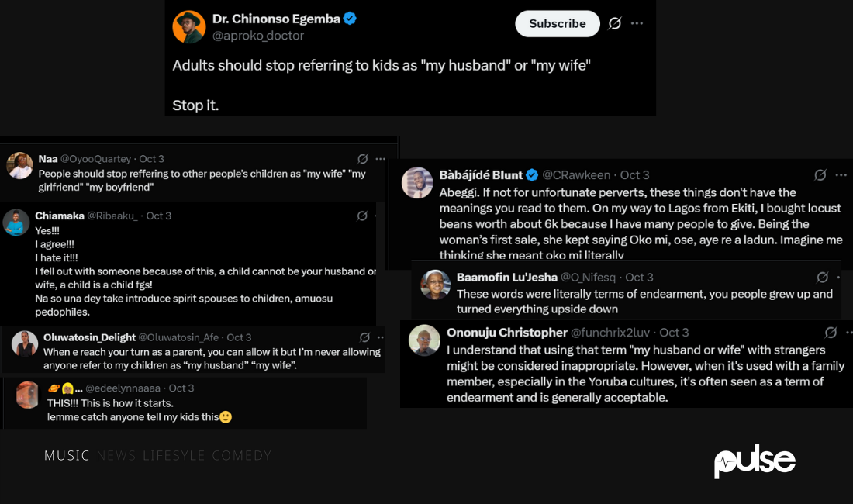Click the Subscribe button on Dr. Chinonso's tweet
The width and height of the screenshot is (853, 504).
[557, 24]
